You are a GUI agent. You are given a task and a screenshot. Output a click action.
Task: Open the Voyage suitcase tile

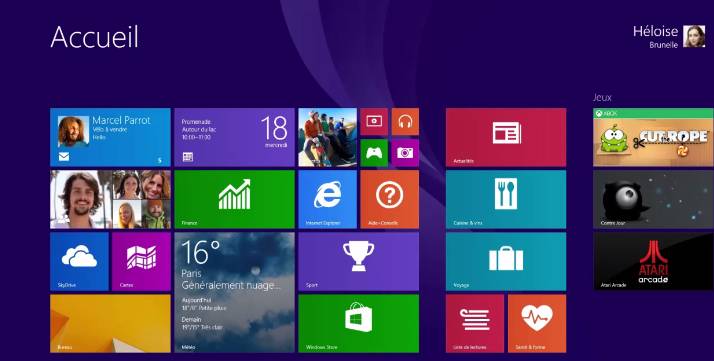pyautogui.click(x=506, y=261)
